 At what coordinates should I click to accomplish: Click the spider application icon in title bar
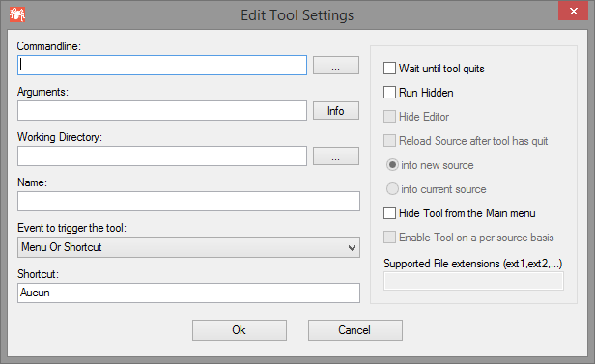pyautogui.click(x=17, y=14)
